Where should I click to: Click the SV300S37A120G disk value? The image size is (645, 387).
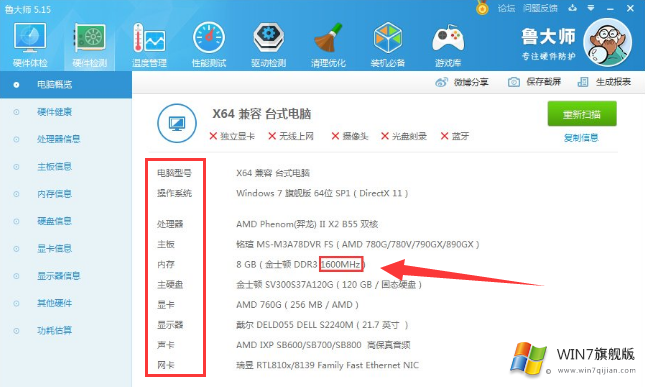(x=329, y=285)
